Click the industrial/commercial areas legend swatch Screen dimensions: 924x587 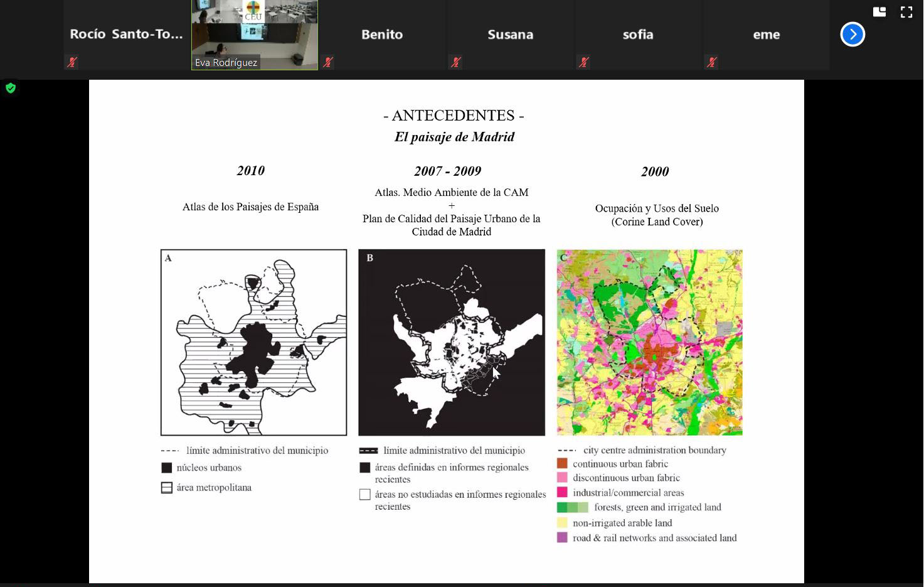[x=562, y=492]
